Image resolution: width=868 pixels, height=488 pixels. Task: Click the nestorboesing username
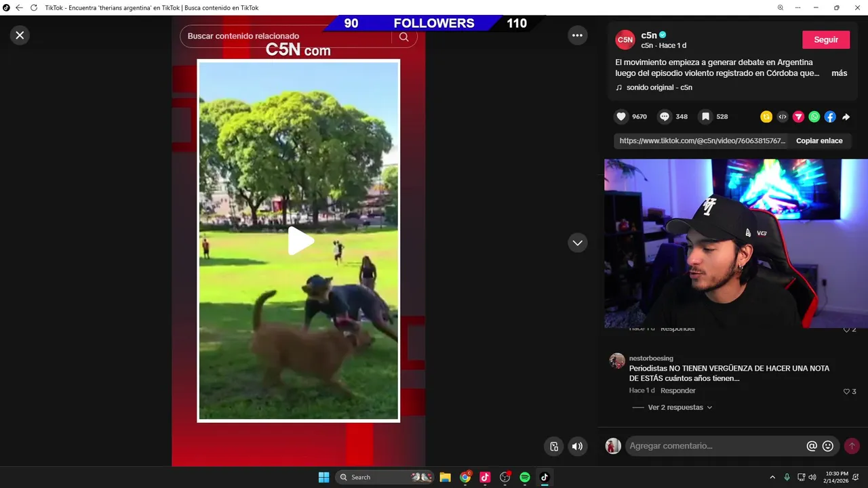point(651,358)
